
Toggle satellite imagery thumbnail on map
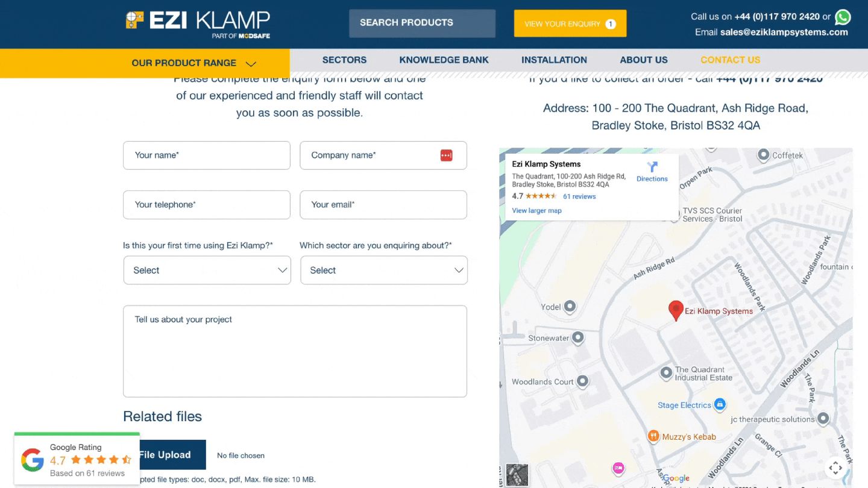(x=517, y=474)
